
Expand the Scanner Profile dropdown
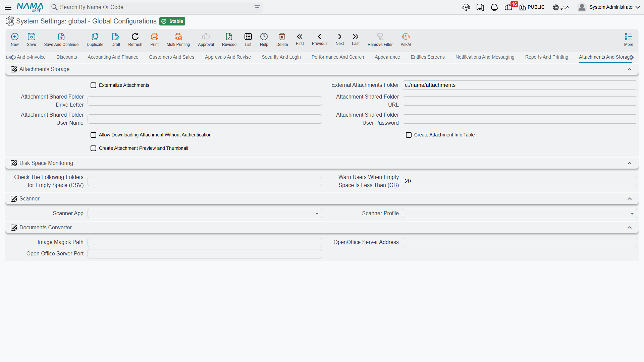click(520, 214)
